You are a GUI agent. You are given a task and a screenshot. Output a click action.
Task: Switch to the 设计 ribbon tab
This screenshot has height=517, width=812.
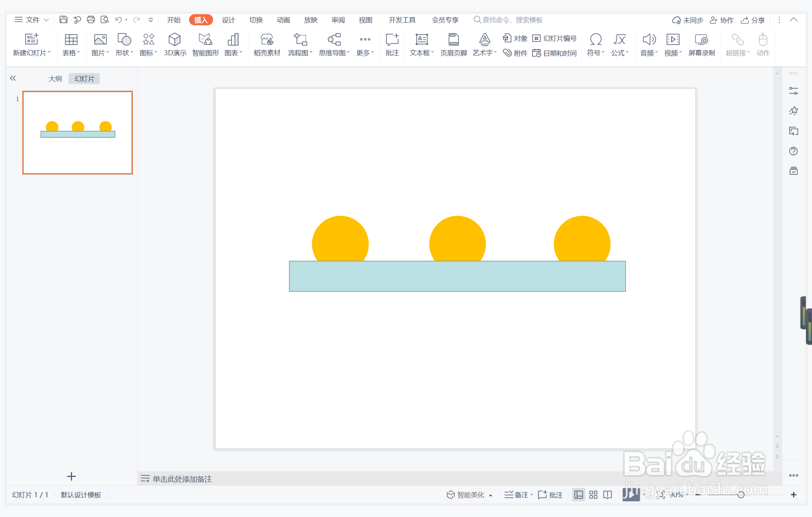pyautogui.click(x=228, y=20)
